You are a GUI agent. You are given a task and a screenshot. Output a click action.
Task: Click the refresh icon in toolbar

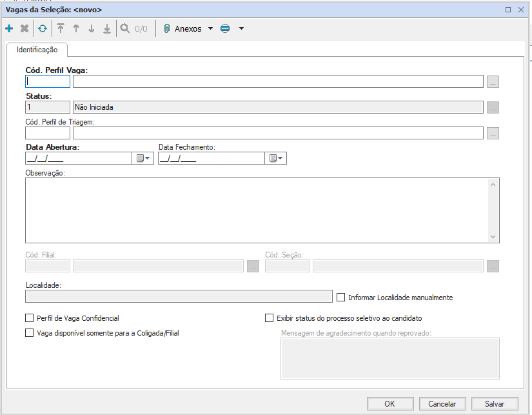tap(42, 29)
